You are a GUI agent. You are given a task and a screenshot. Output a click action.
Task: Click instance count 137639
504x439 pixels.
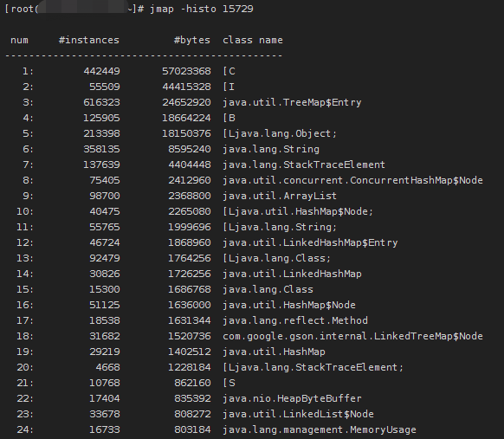point(101,165)
